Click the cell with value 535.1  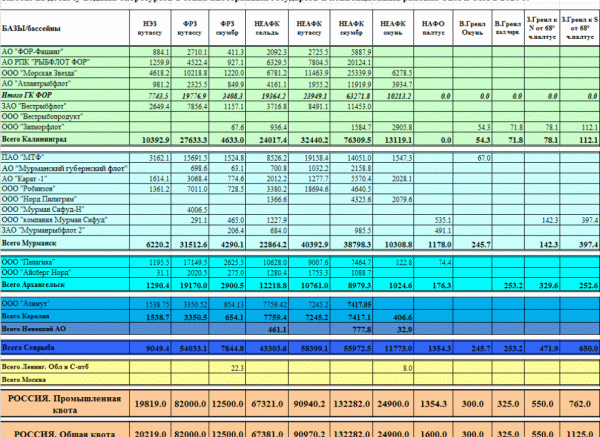point(433,220)
